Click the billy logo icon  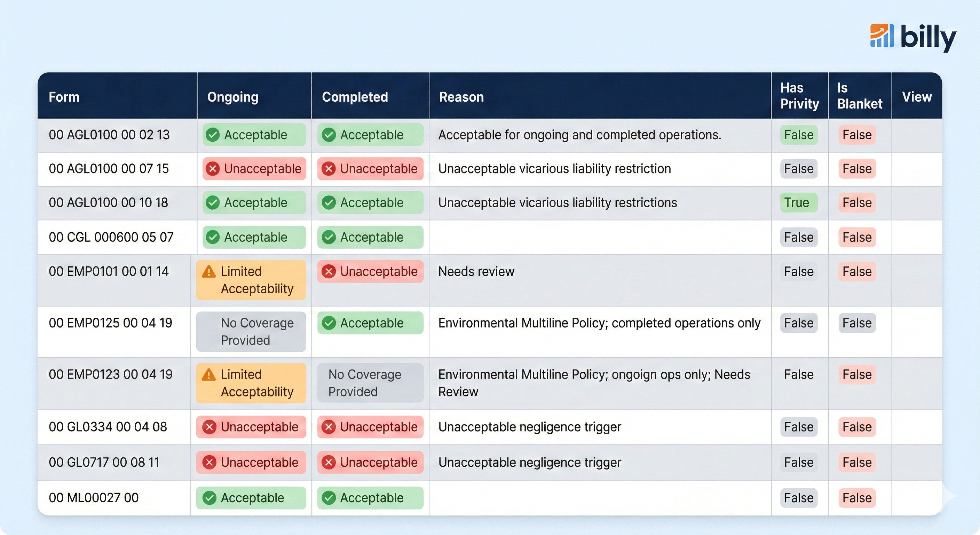tap(882, 36)
